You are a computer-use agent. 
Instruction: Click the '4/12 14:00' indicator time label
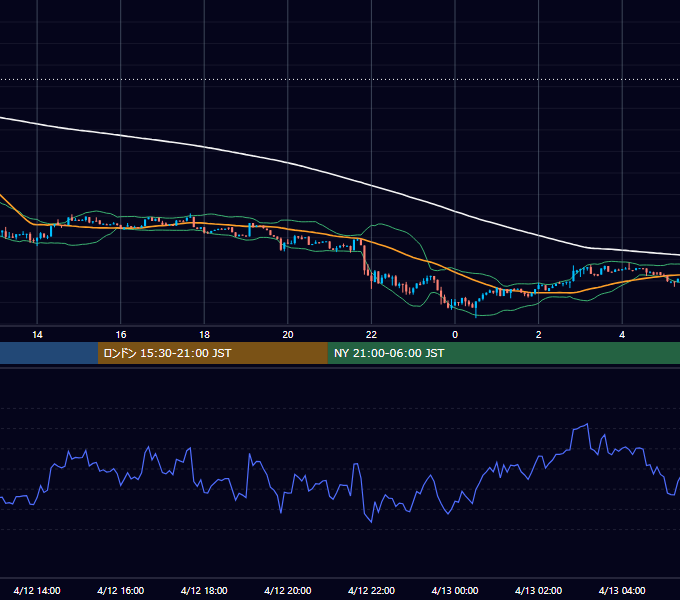click(37, 590)
